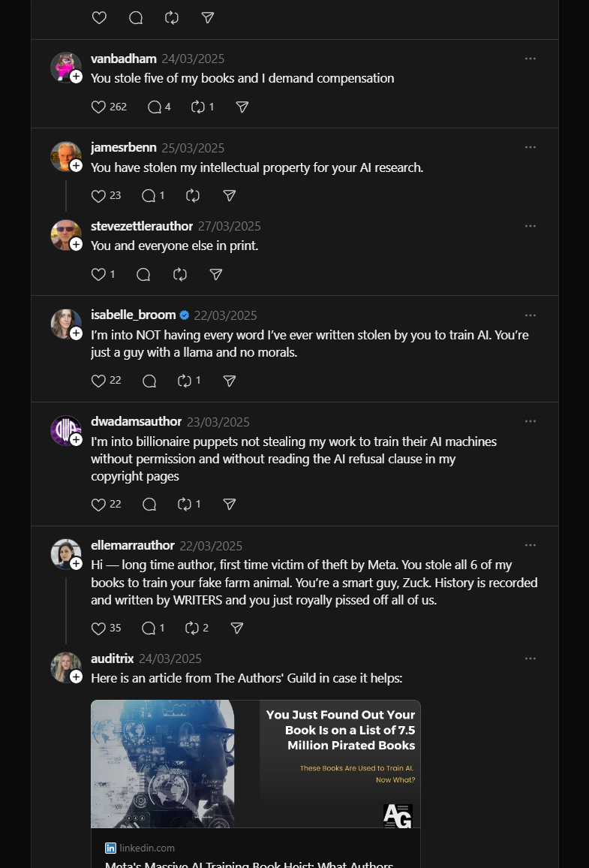Open jamesrbenn's profile username
Viewport: 589px width, 868px height.
coord(124,148)
